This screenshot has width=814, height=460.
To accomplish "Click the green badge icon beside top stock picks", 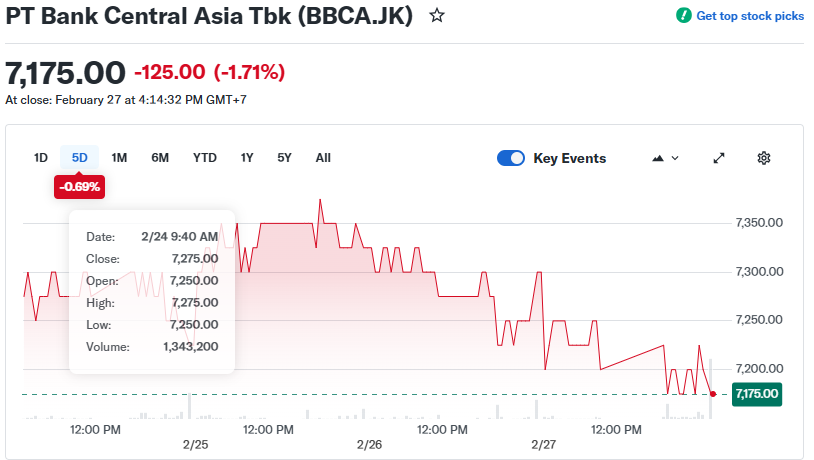I will click(x=684, y=16).
